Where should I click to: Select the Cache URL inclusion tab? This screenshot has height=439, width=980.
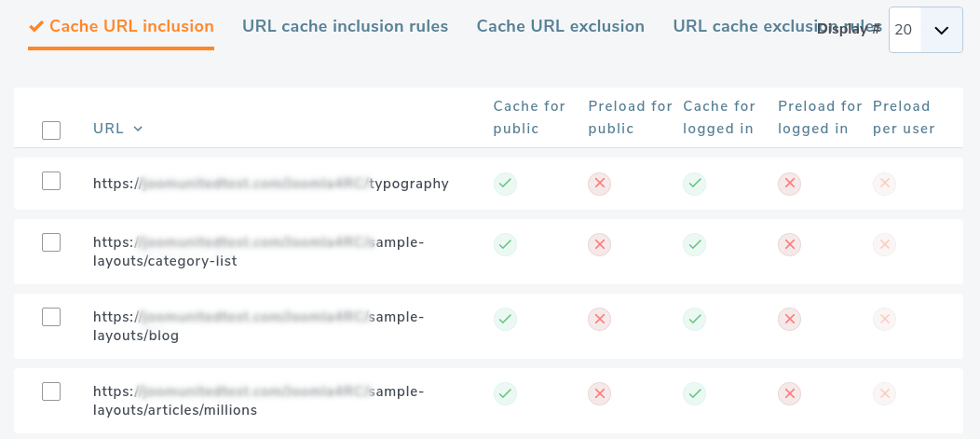pos(121,26)
